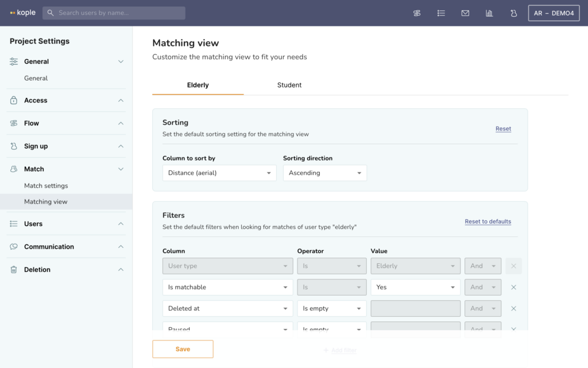Image resolution: width=588 pixels, height=368 pixels.
Task: Switch to the Student tab
Action: [x=289, y=85]
